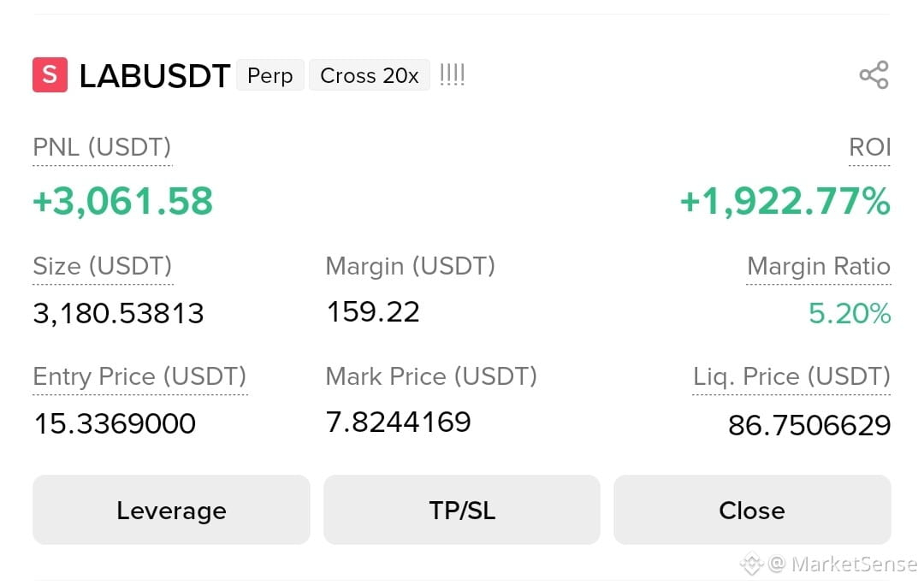
Task: Open the TP/SL settings button
Action: point(462,511)
